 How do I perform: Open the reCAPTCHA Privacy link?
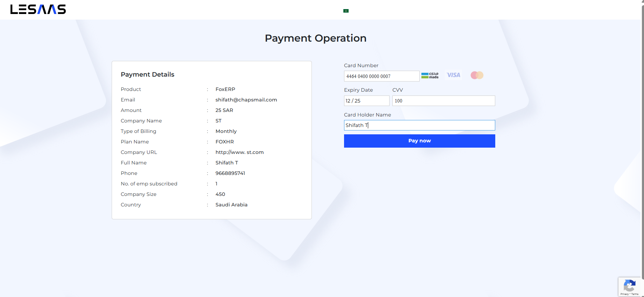point(624,294)
